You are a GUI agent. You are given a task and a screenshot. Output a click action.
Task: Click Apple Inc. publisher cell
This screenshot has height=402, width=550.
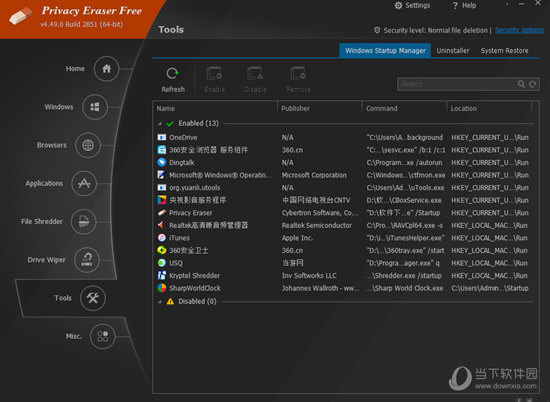(297, 238)
